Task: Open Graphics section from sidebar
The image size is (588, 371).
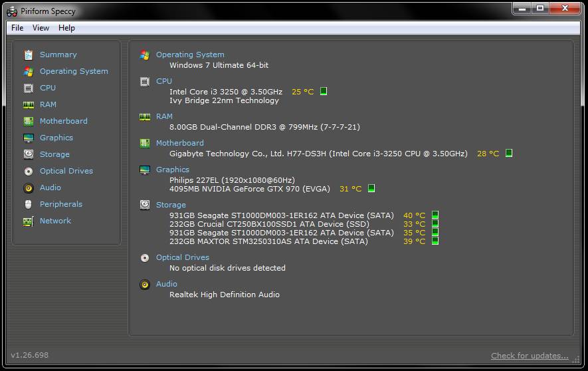Action: [56, 138]
